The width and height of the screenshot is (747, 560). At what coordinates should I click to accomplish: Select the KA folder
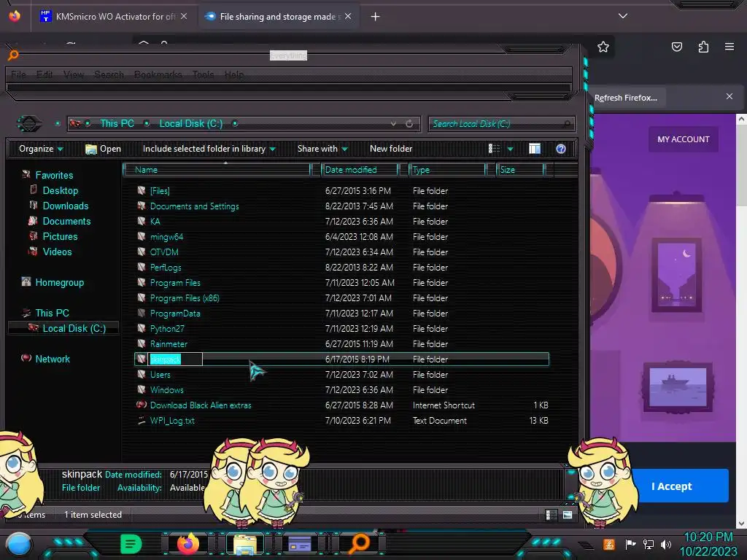[155, 222]
